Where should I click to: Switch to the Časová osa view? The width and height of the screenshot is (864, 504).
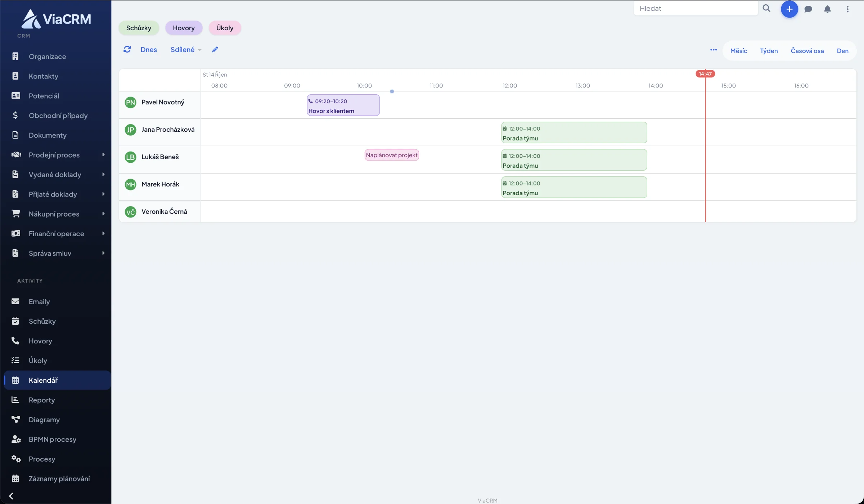click(807, 51)
